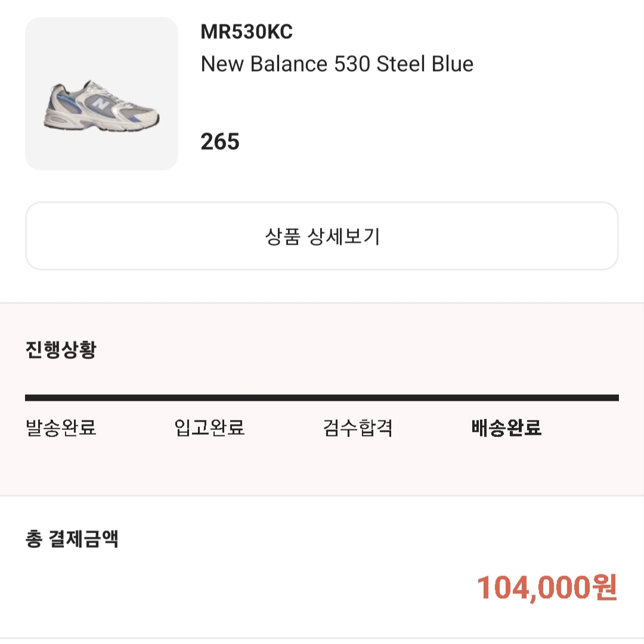
Task: Click the 104,000원 total amount
Action: (547, 588)
